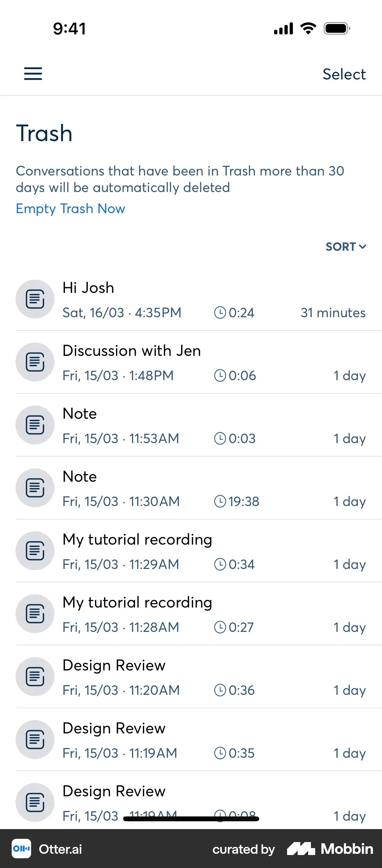Tap the icon of the 11:29AM tutorial recording
Image resolution: width=382 pixels, height=868 pixels.
(35, 550)
